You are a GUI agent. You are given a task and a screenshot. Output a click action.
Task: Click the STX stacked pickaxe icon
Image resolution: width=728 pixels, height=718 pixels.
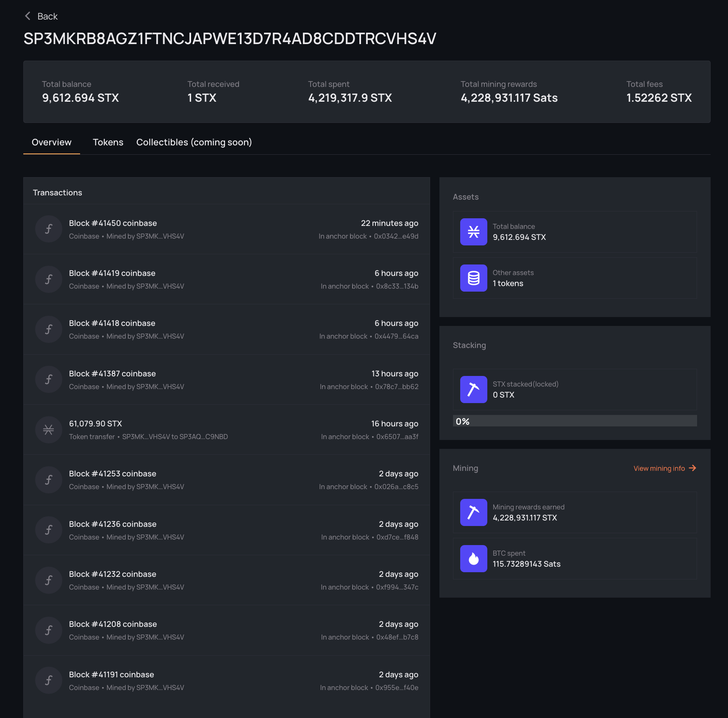point(473,390)
